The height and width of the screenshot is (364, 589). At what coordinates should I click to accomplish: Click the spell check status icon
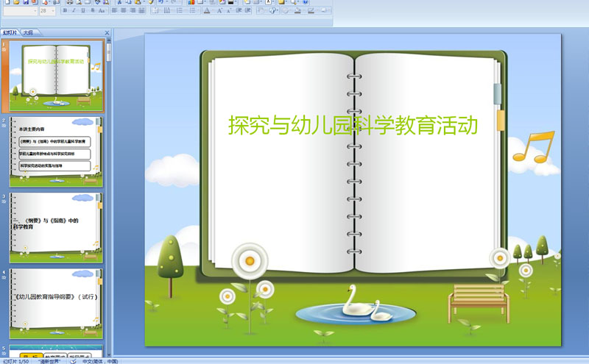tap(73, 361)
